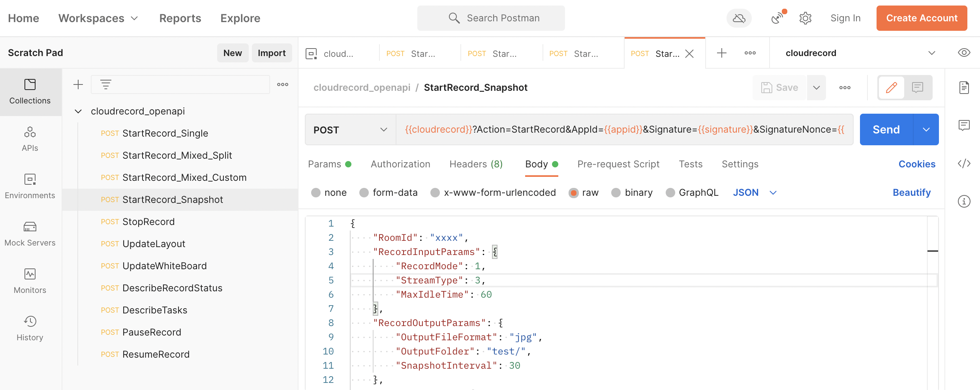
Task: Open Explore in top navigation
Action: coord(240,18)
